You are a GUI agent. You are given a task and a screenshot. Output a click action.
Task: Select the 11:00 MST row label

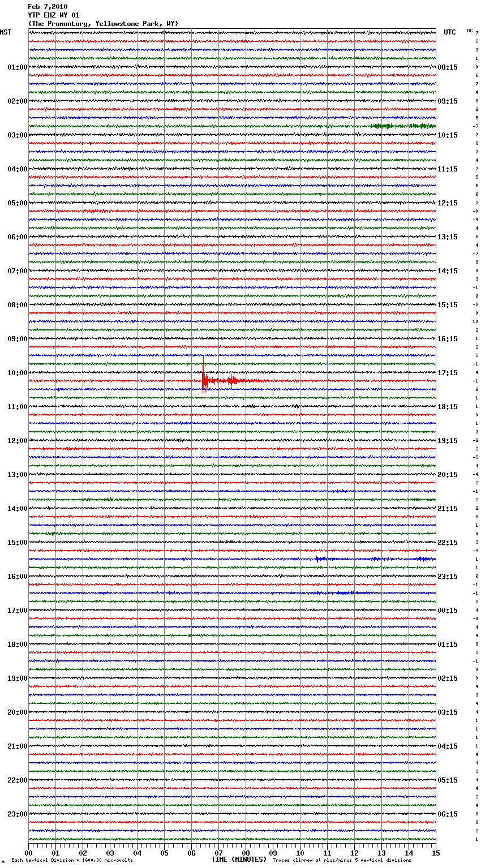pos(18,407)
